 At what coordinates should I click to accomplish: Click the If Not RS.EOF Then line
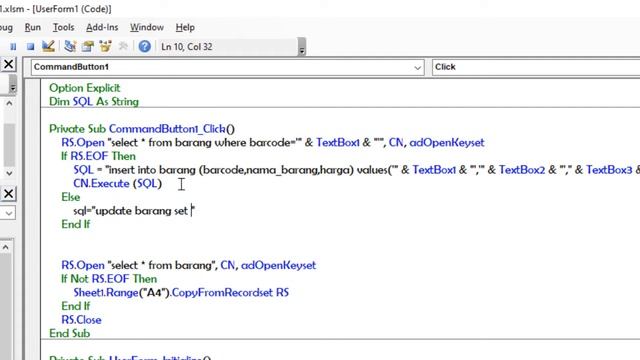click(x=109, y=279)
